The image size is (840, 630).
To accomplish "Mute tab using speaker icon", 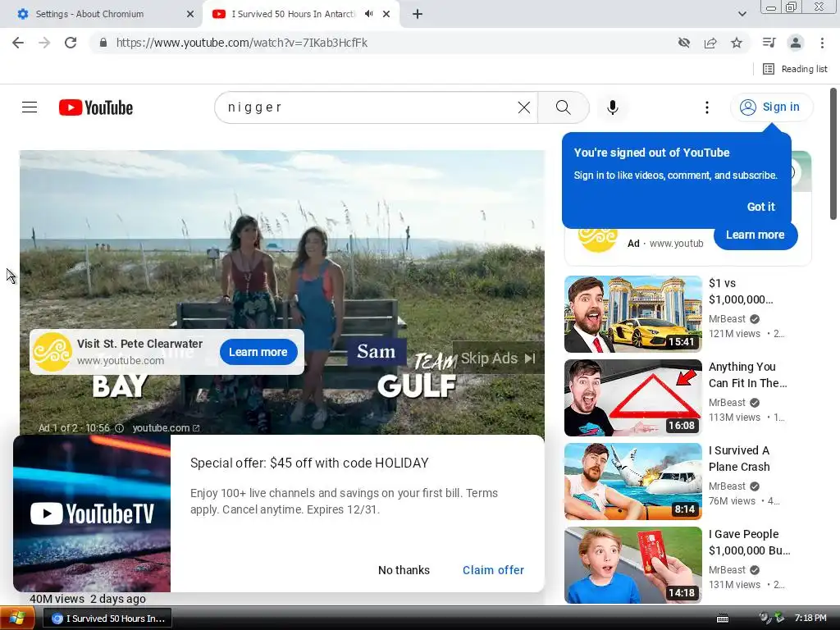I will [368, 14].
